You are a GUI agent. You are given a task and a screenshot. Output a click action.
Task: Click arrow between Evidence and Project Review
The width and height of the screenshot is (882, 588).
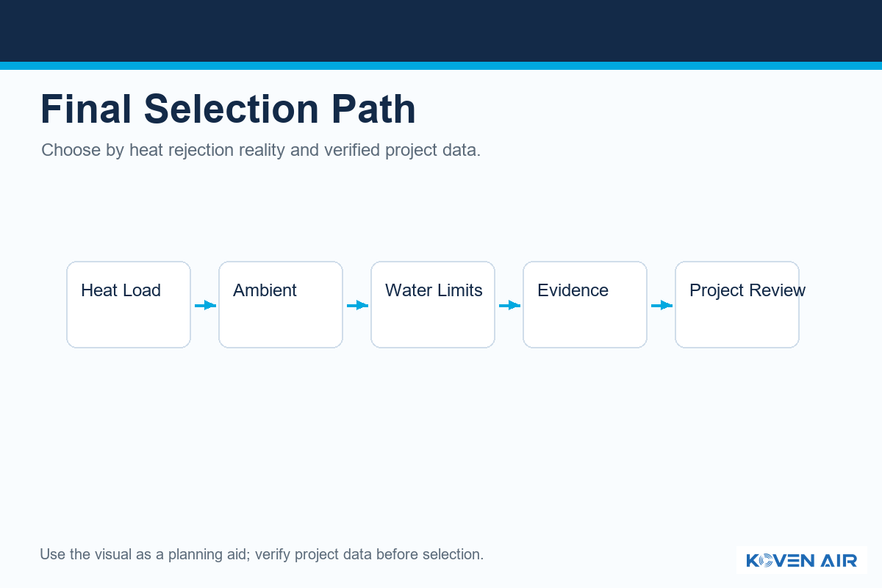coord(661,305)
